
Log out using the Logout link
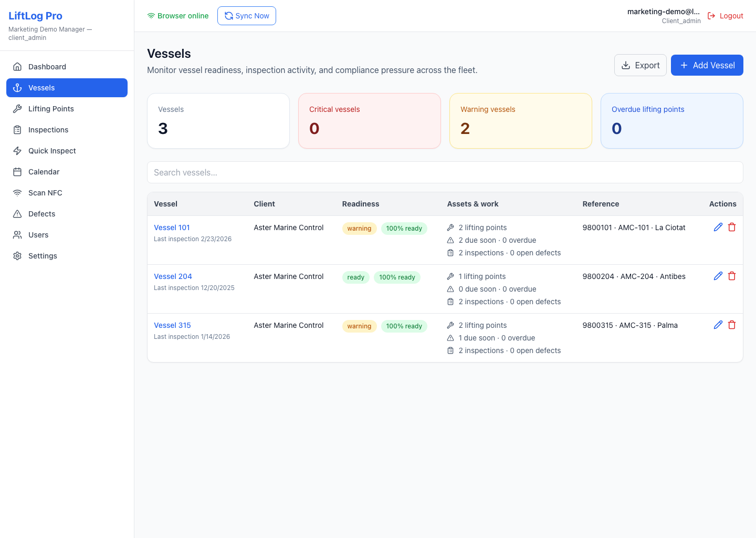coord(726,16)
